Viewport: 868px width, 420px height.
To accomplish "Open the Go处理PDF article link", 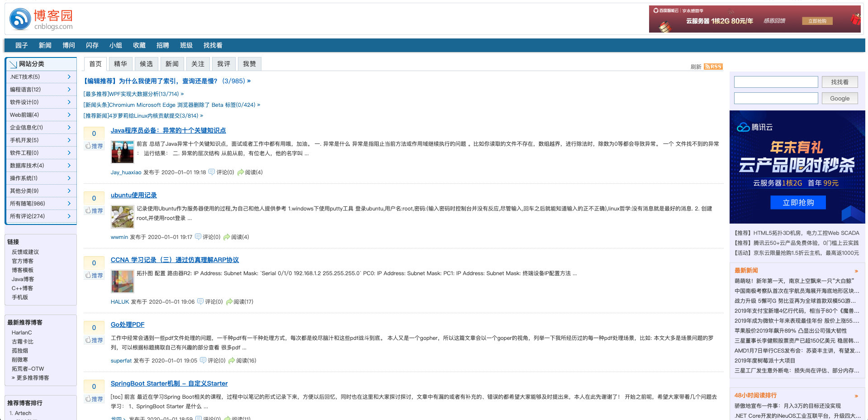I will [x=128, y=325].
